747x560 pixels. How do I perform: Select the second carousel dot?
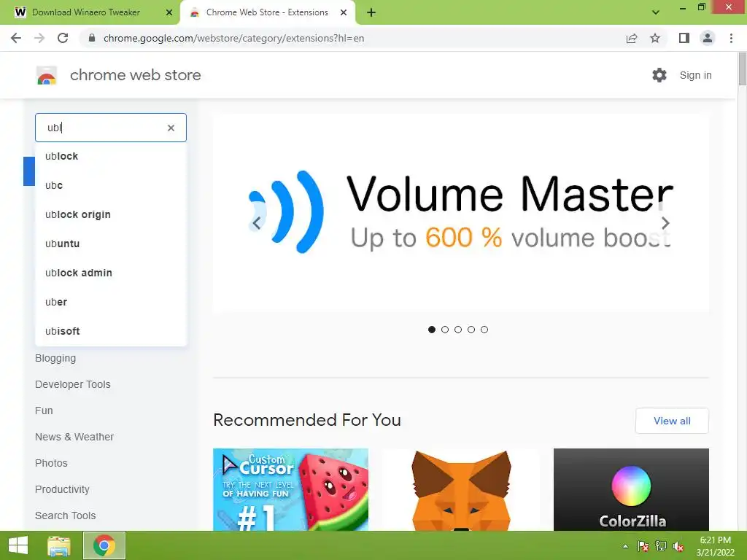(x=445, y=330)
